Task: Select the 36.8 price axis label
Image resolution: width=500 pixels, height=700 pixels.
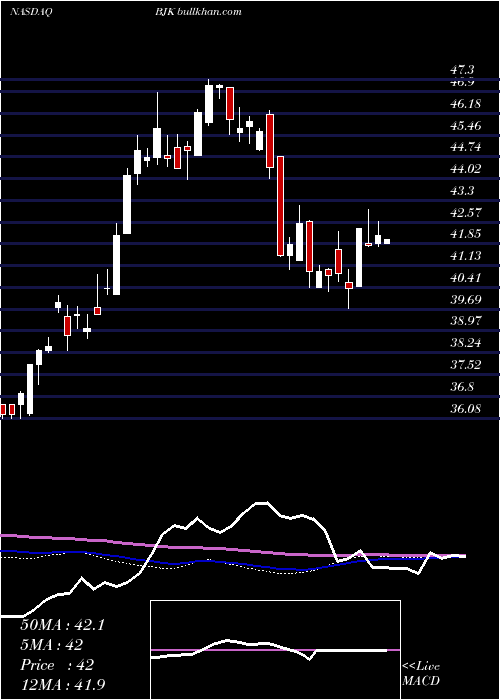Action: tap(462, 386)
